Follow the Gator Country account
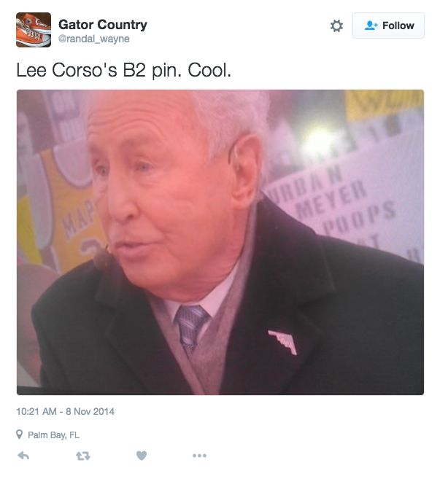 pos(388,26)
